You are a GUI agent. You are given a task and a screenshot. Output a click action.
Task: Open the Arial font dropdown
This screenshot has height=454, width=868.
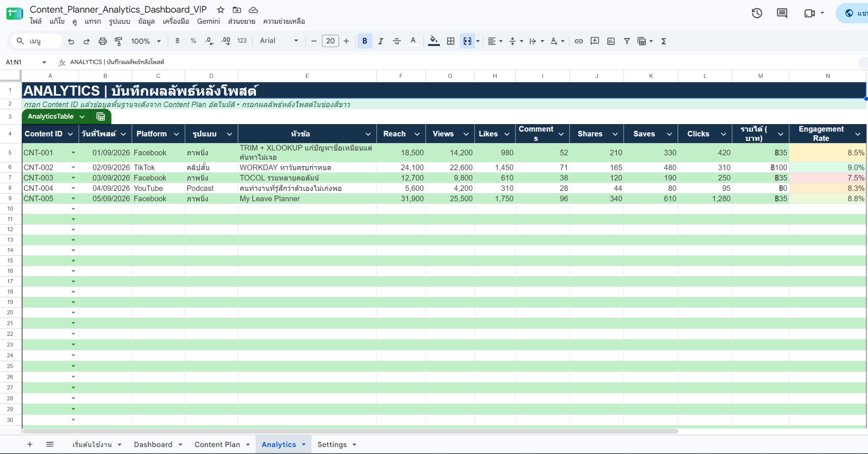point(279,41)
